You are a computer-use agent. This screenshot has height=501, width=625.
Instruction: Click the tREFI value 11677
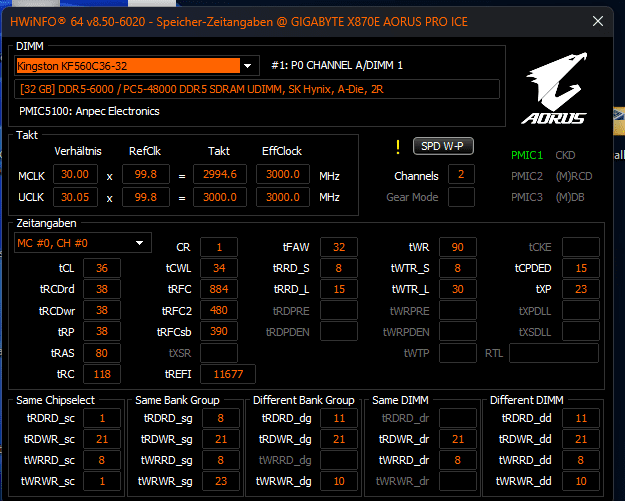[228, 374]
